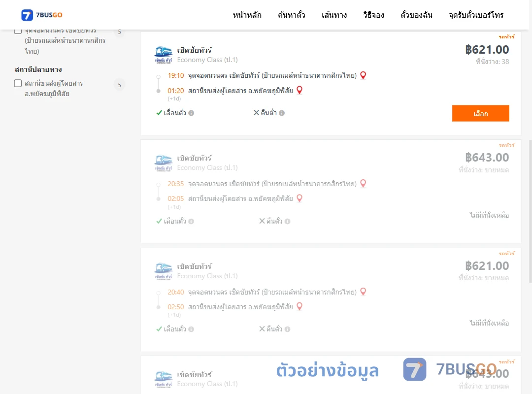Image resolution: width=532 pixels, height=394 pixels.
Task: Open map pin for 02:50 arrival station
Action: (299, 307)
